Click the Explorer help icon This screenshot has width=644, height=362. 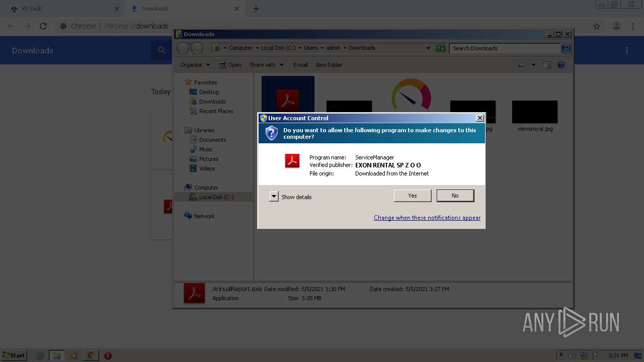click(561, 65)
